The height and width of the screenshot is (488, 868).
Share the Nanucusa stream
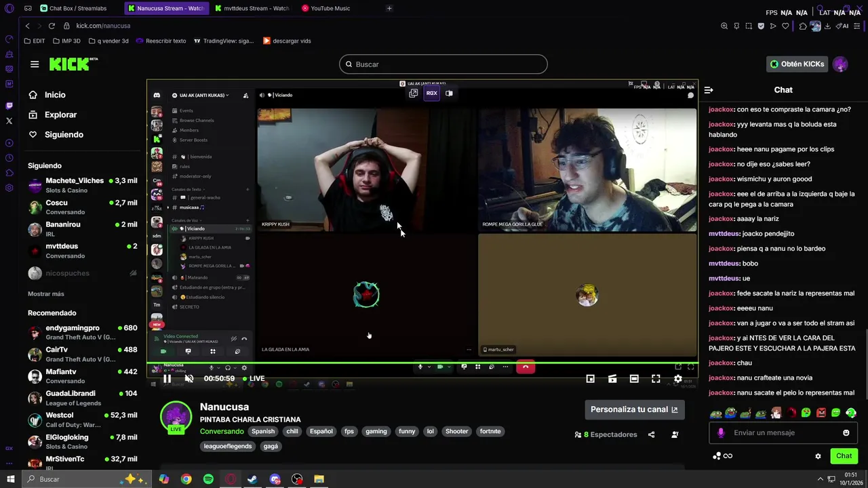[x=651, y=434]
